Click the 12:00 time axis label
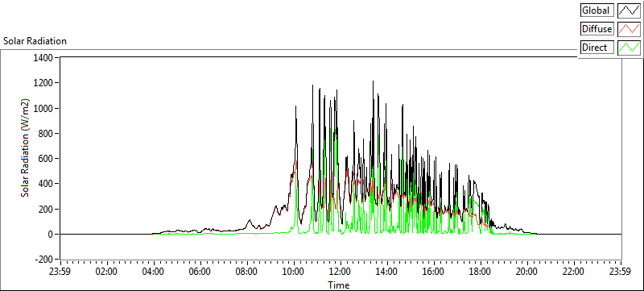 (x=341, y=272)
